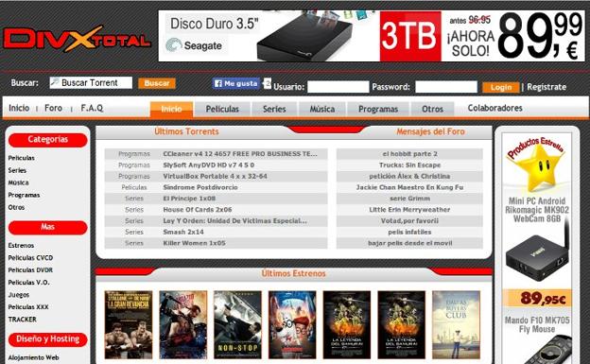Image resolution: width=590 pixels, height=364 pixels.
Task: Open Peliculas DVDR sidebar link
Action: (30, 270)
